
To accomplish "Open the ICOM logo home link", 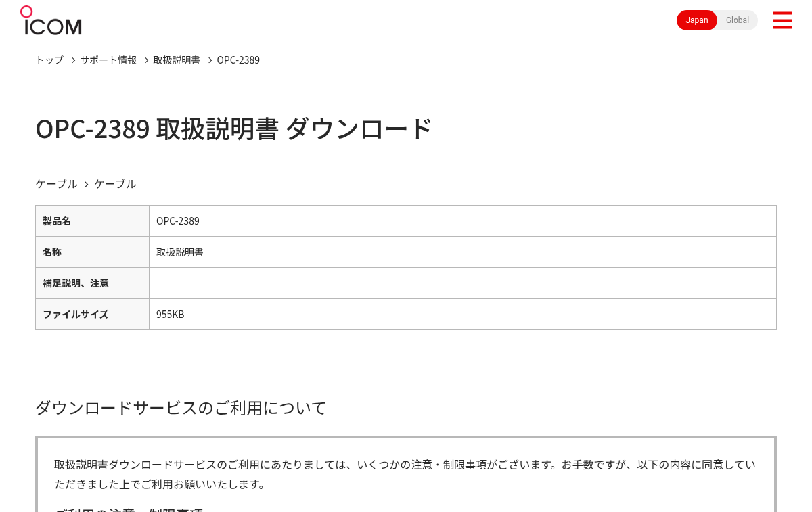I will 51,20.
